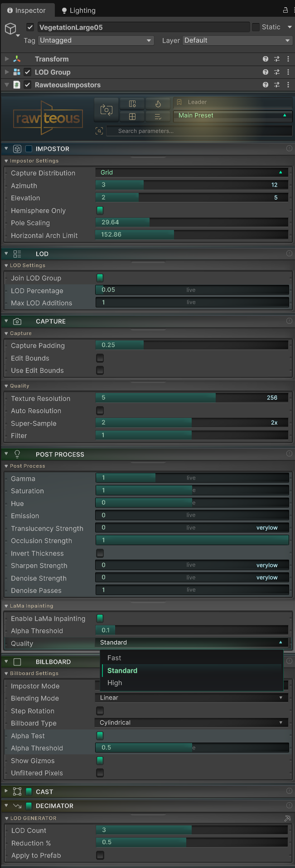Toggle the Join LOD Group checkbox
Image resolution: width=295 pixels, height=868 pixels.
point(99,278)
